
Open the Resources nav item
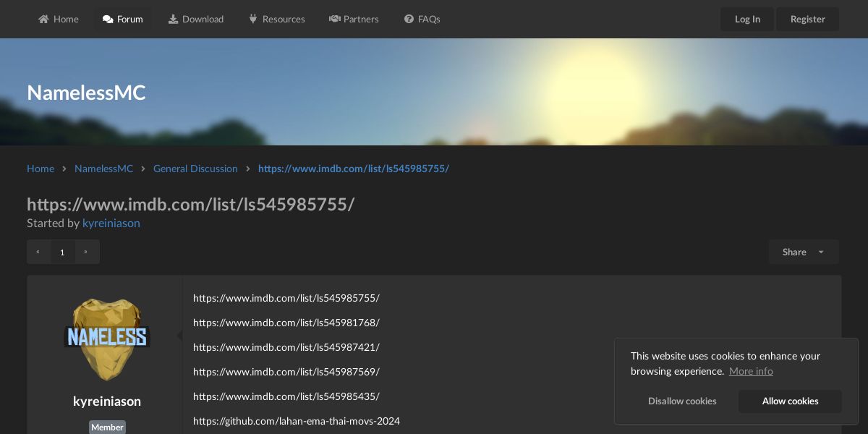point(276,19)
